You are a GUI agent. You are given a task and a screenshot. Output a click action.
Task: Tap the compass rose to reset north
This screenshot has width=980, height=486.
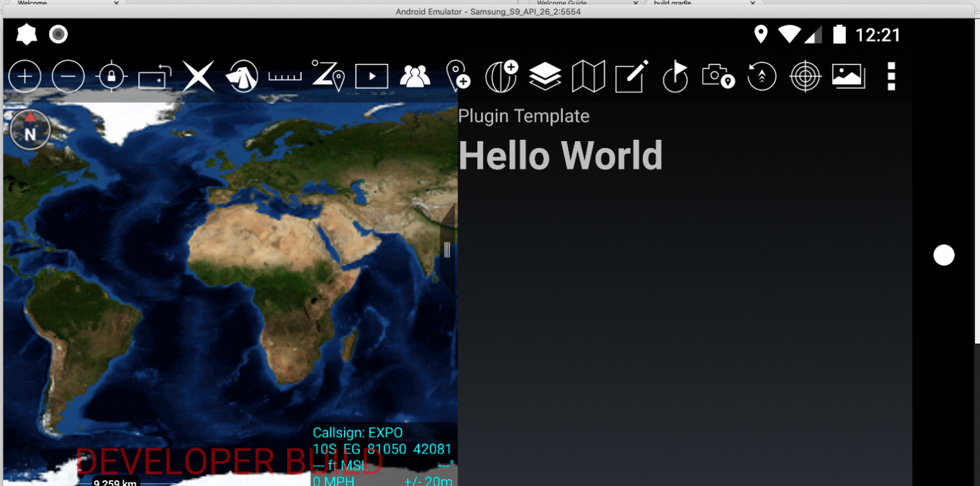pyautogui.click(x=29, y=129)
